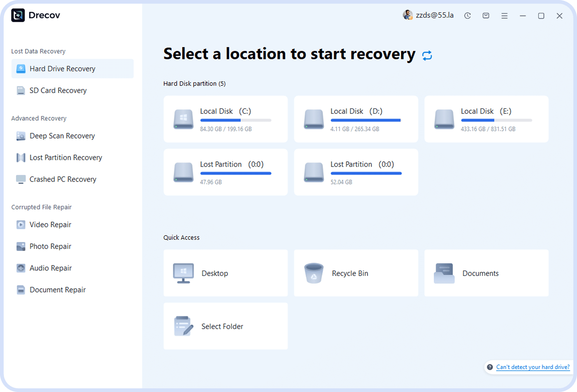This screenshot has height=392, width=577.
Task: Click Local Disk (E:) usage bar
Action: point(496,120)
